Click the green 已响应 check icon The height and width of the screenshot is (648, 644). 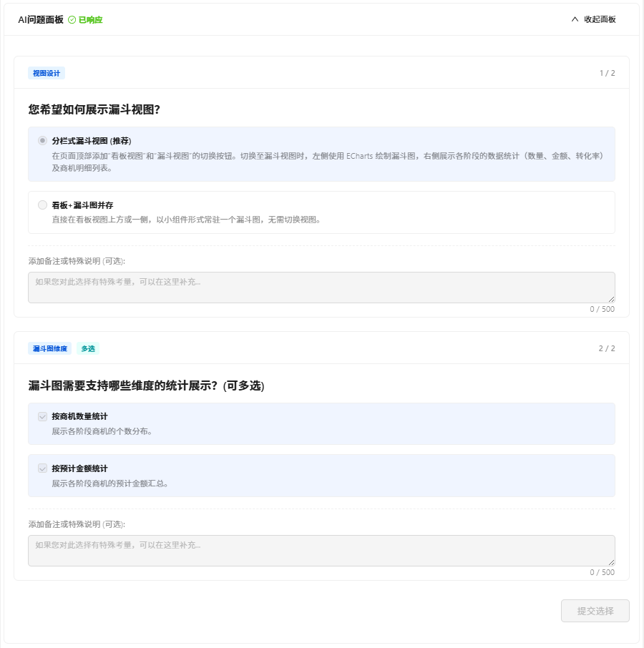[x=72, y=20]
